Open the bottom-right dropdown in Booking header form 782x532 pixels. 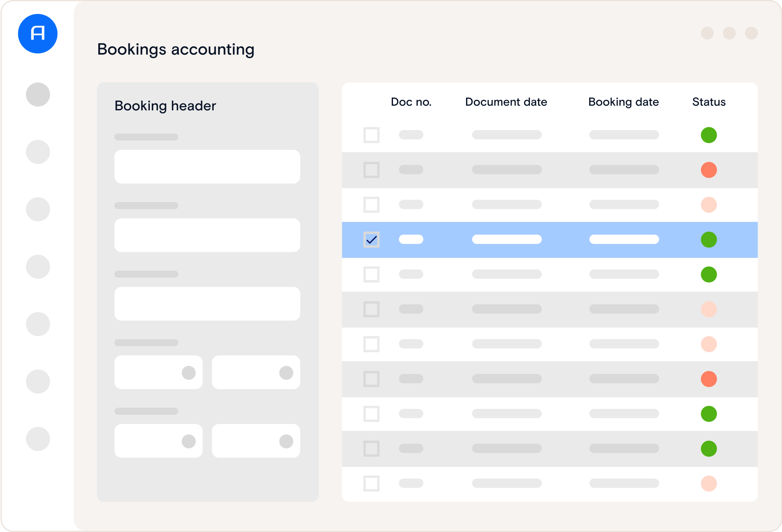[x=256, y=440]
